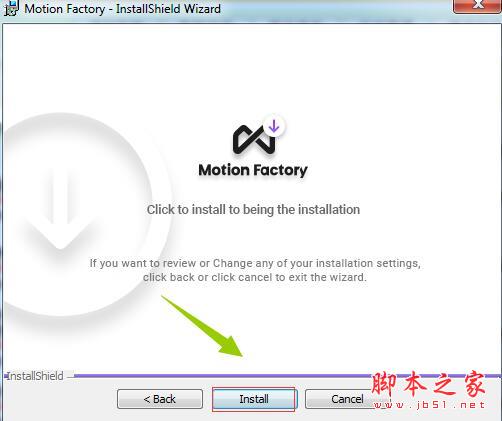
Task: Click the installer icon in title bar
Action: pyautogui.click(x=10, y=8)
